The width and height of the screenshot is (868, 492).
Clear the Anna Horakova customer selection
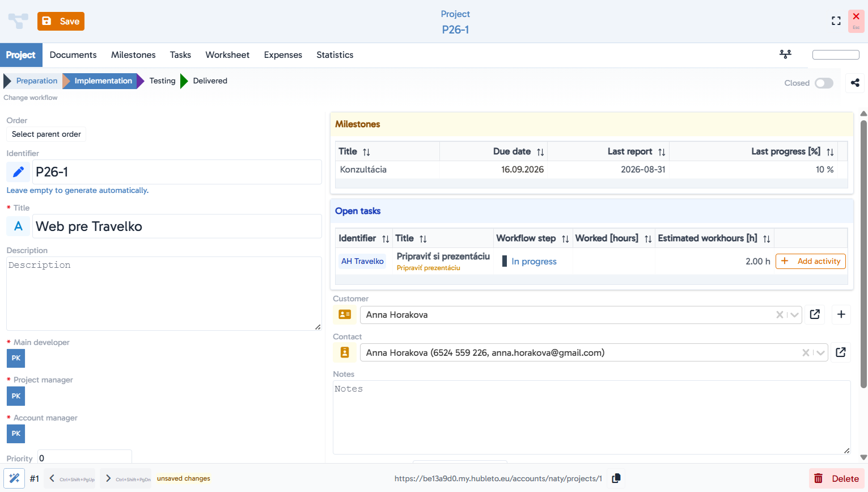point(780,315)
